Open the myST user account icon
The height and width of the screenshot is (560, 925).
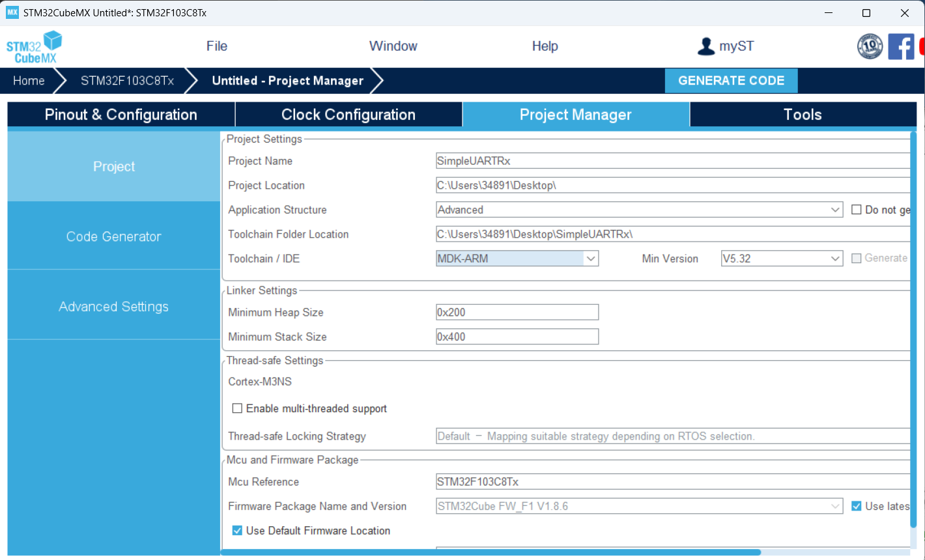[x=705, y=46]
